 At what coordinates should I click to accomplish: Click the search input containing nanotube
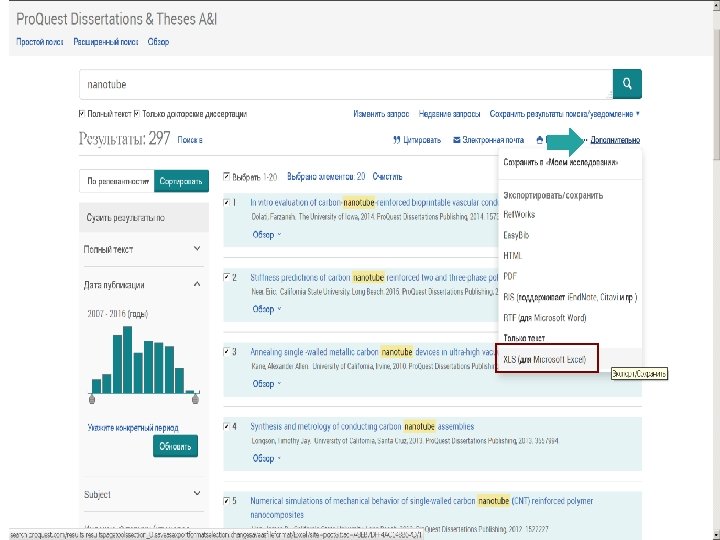pyautogui.click(x=346, y=84)
